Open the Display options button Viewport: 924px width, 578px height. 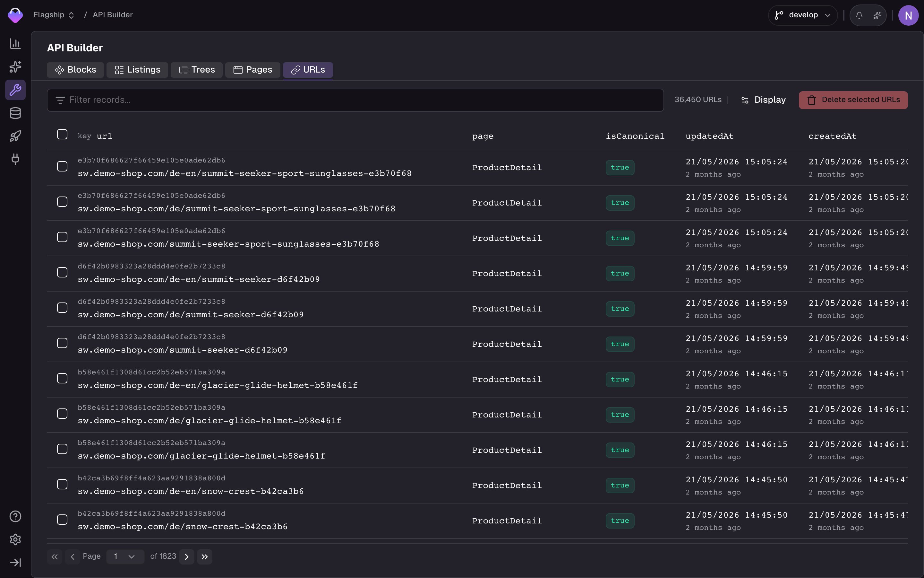pyautogui.click(x=764, y=100)
